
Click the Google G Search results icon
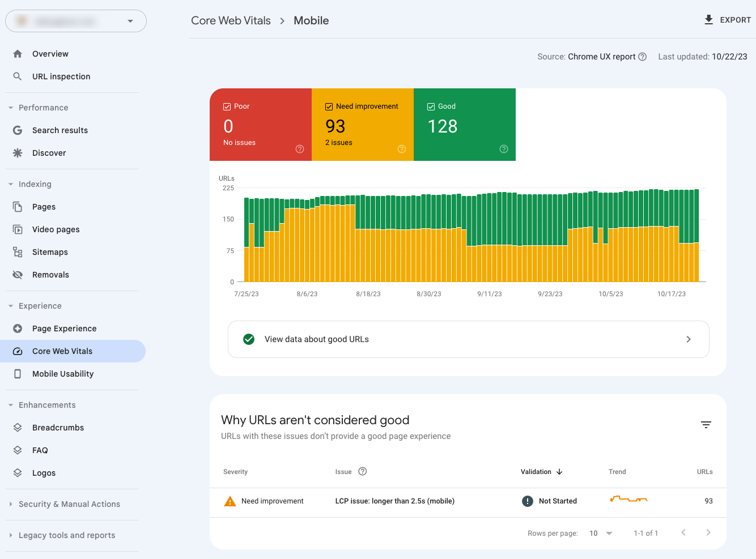pyautogui.click(x=18, y=130)
